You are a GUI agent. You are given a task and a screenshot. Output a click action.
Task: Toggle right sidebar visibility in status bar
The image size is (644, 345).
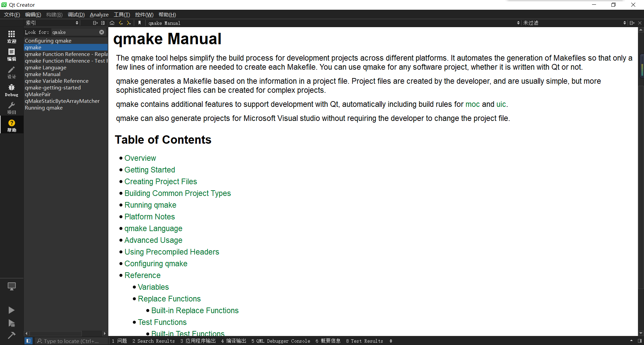640,341
